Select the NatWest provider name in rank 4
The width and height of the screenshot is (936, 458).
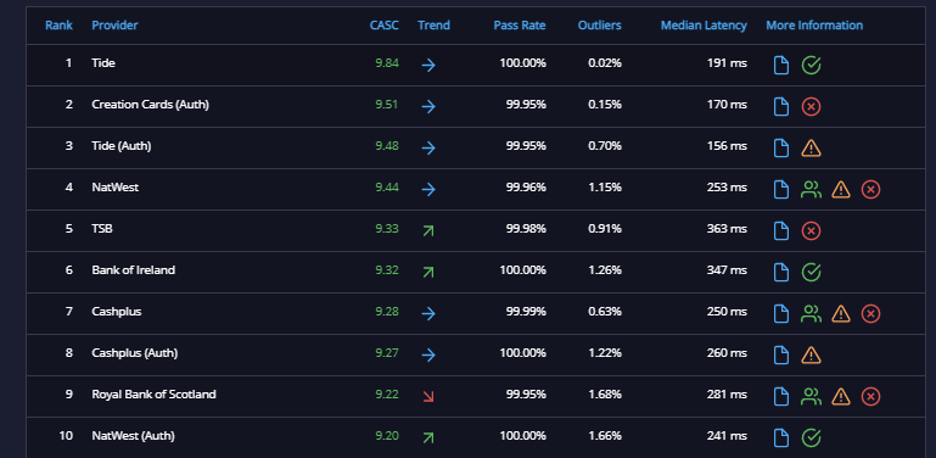115,187
